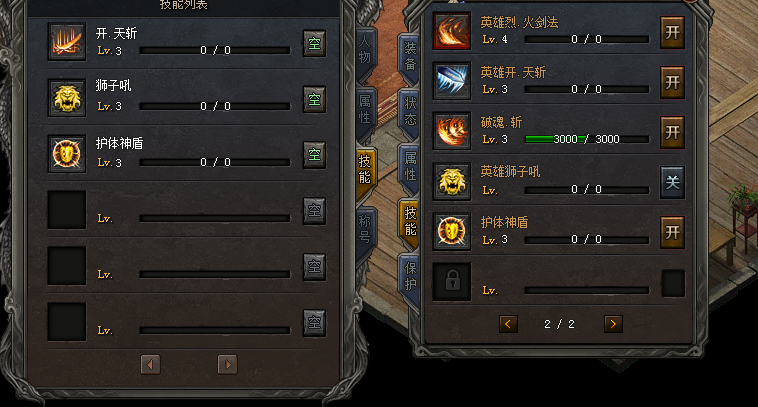Click 空 hotkey button for 狮子吼
758x407 pixels.
coord(314,100)
